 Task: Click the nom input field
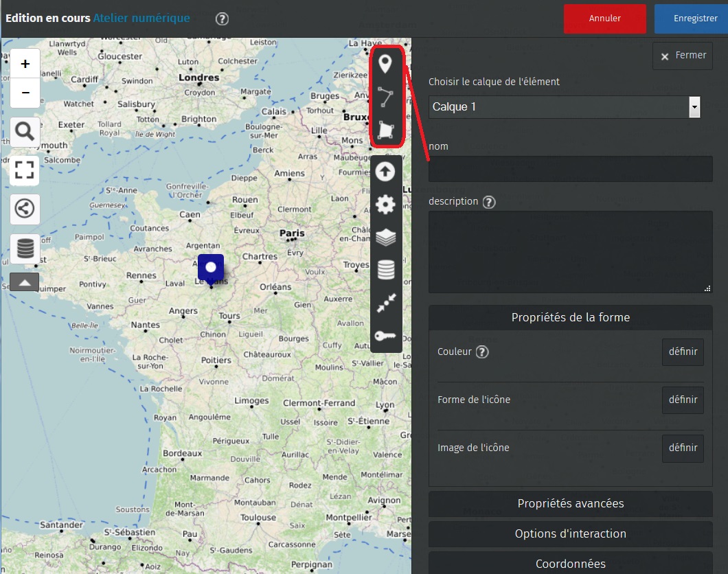click(570, 169)
